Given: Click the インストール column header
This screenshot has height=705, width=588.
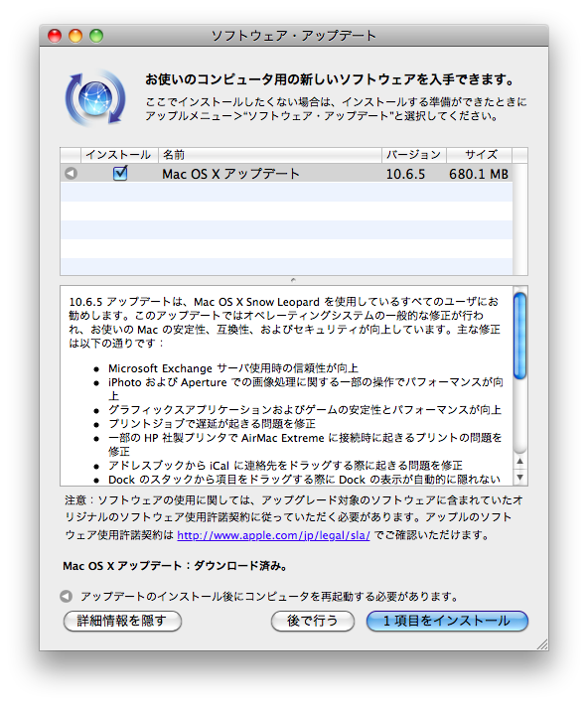Looking at the screenshot, I should pyautogui.click(x=119, y=155).
